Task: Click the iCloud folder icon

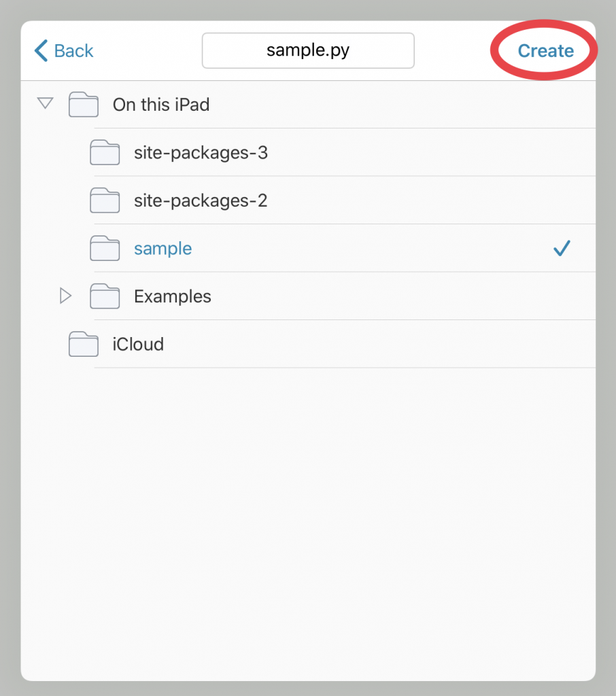Action: [84, 344]
